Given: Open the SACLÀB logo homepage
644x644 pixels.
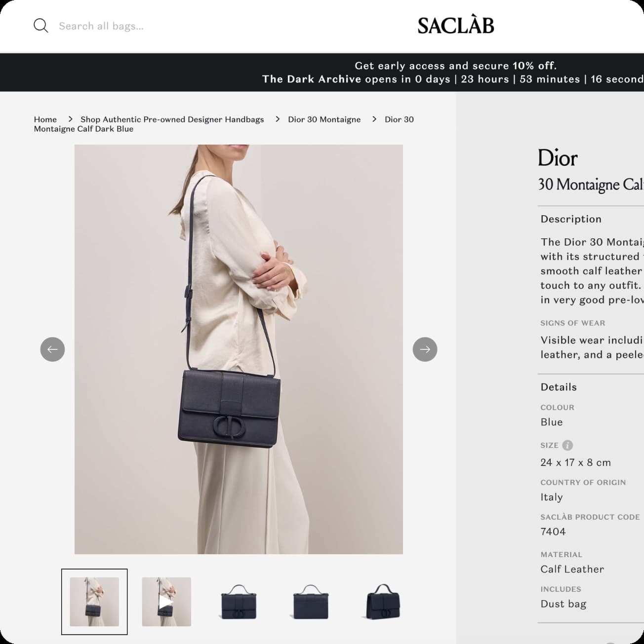Looking at the screenshot, I should [455, 26].
